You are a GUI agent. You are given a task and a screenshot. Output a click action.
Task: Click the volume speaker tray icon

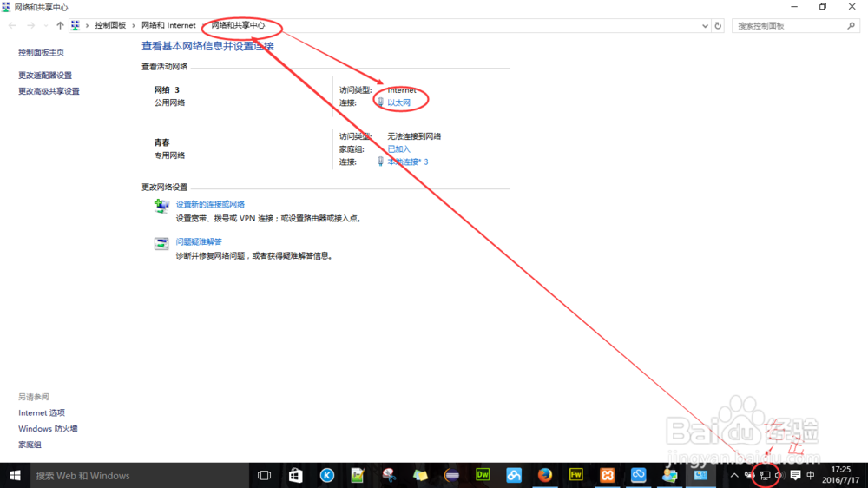pyautogui.click(x=779, y=475)
